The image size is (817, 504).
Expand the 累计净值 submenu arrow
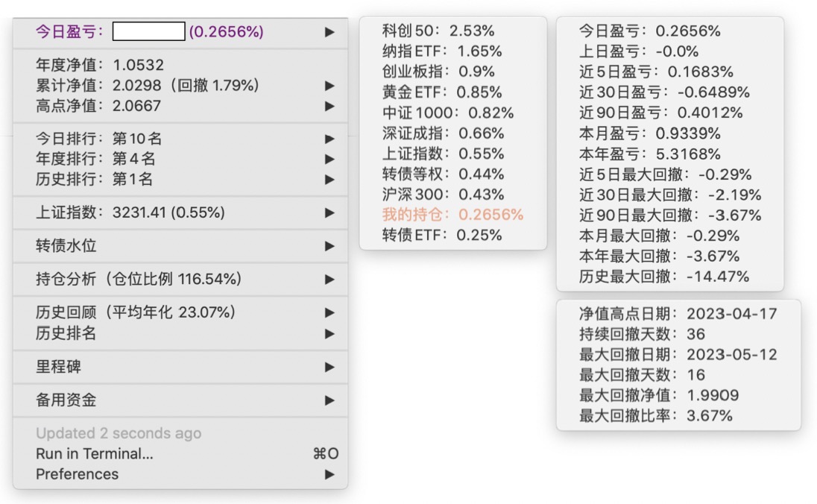click(x=329, y=86)
